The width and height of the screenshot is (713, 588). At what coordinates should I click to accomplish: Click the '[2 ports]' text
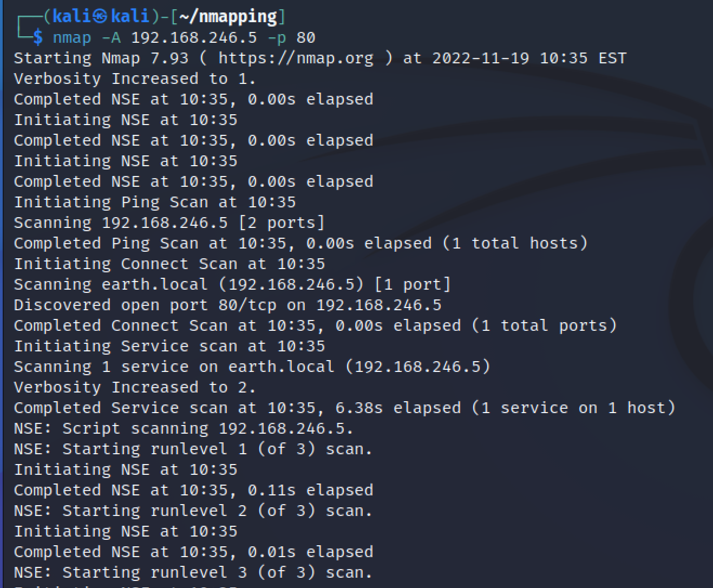pyautogui.click(x=282, y=223)
